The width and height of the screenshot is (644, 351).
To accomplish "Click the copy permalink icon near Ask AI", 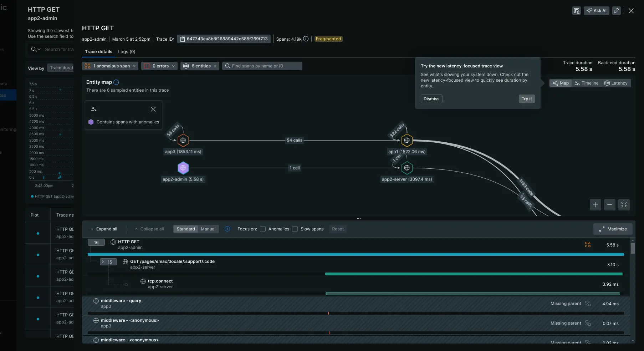I will coord(617,11).
